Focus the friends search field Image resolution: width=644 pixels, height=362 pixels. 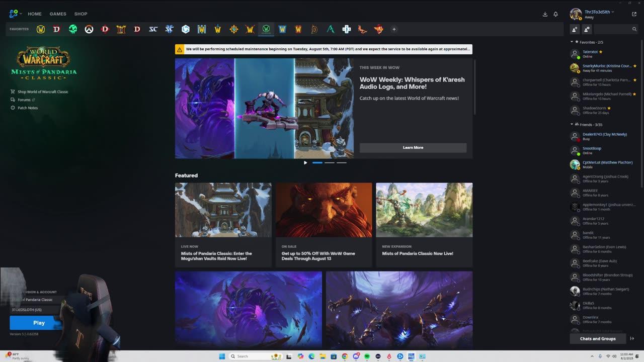pos(616,29)
